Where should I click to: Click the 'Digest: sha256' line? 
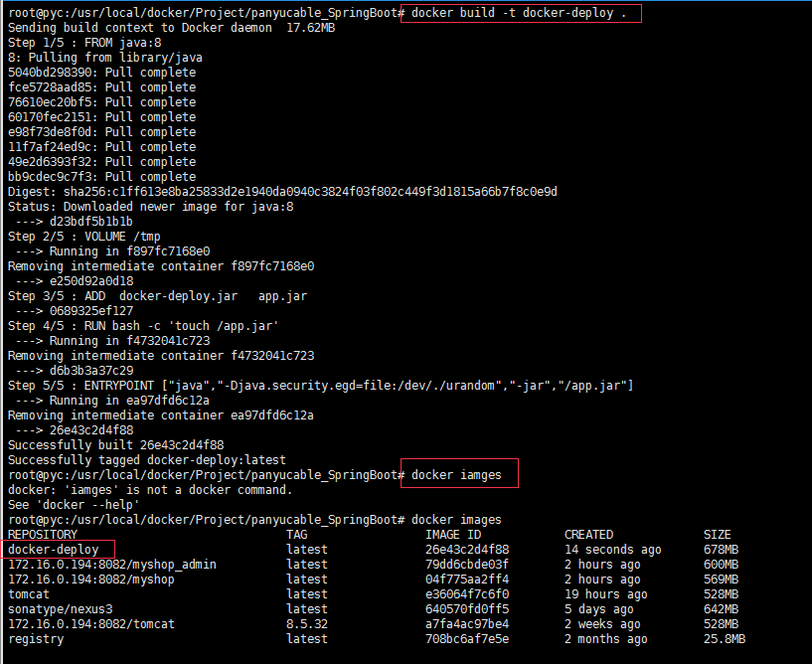(x=282, y=192)
